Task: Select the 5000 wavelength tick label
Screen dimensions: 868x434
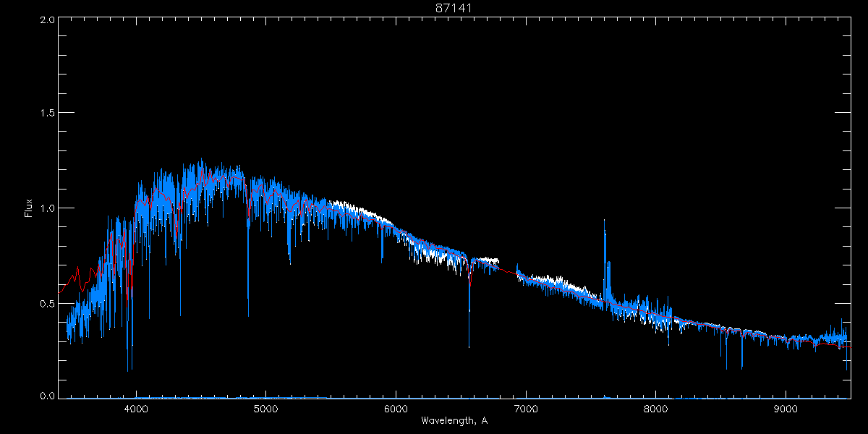Action: pyautogui.click(x=266, y=407)
